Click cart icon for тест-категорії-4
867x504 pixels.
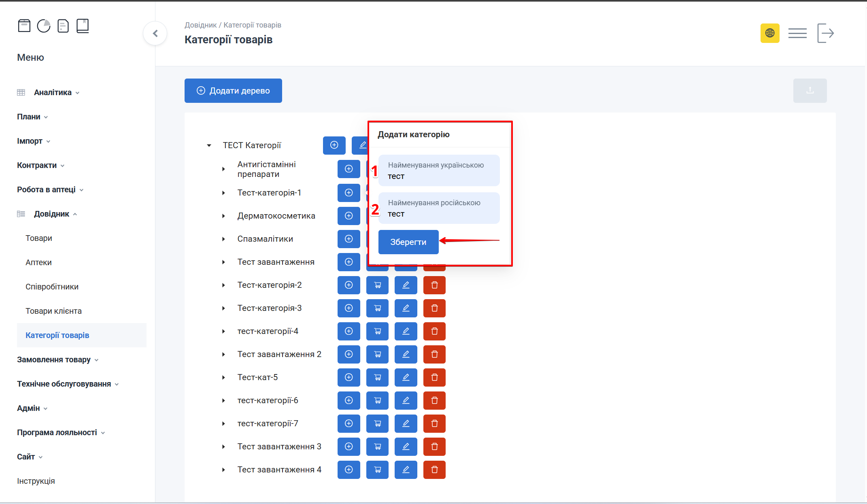377,331
